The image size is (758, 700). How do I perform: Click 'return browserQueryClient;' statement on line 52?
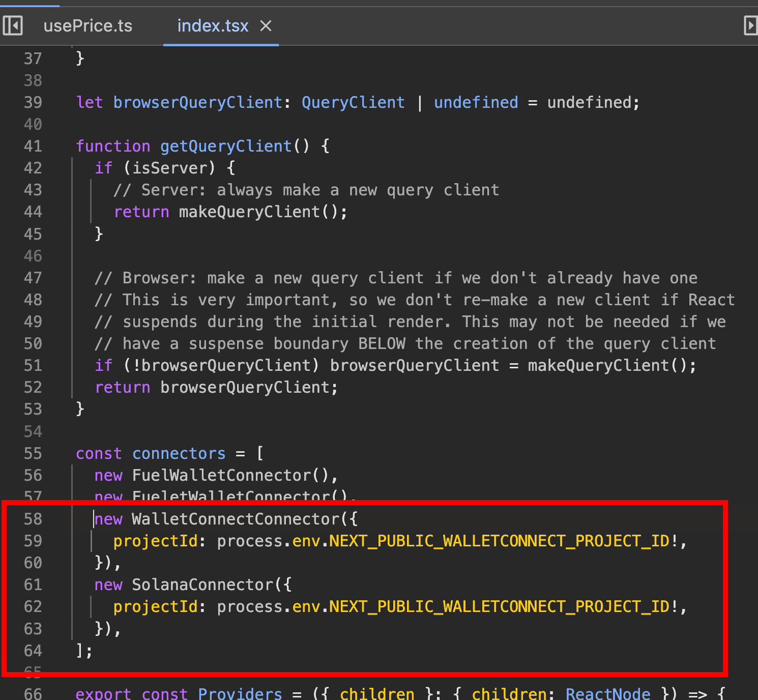pos(216,387)
